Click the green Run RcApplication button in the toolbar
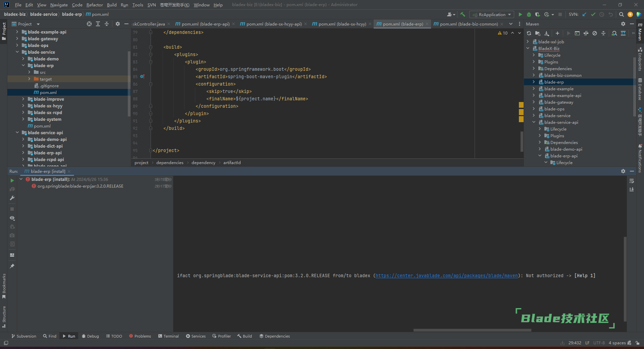The height and width of the screenshot is (349, 644). tap(520, 14)
